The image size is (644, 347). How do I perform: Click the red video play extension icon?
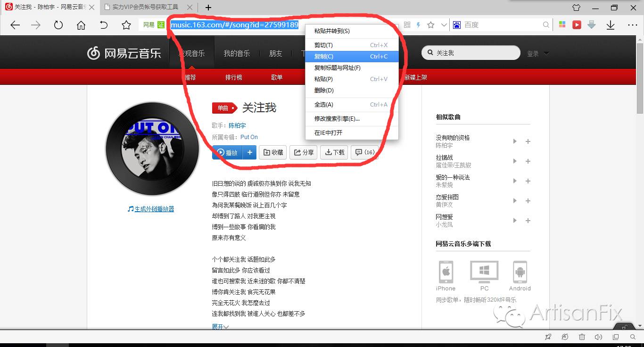(577, 25)
